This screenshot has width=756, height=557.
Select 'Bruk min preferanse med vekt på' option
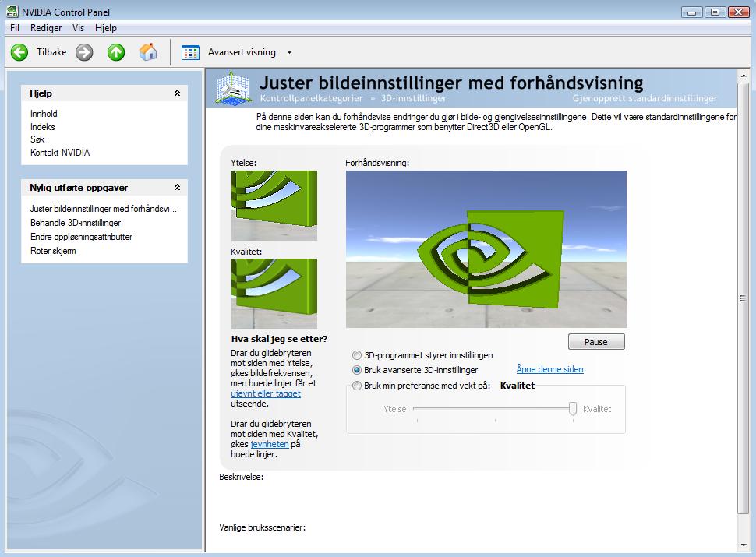coord(357,386)
